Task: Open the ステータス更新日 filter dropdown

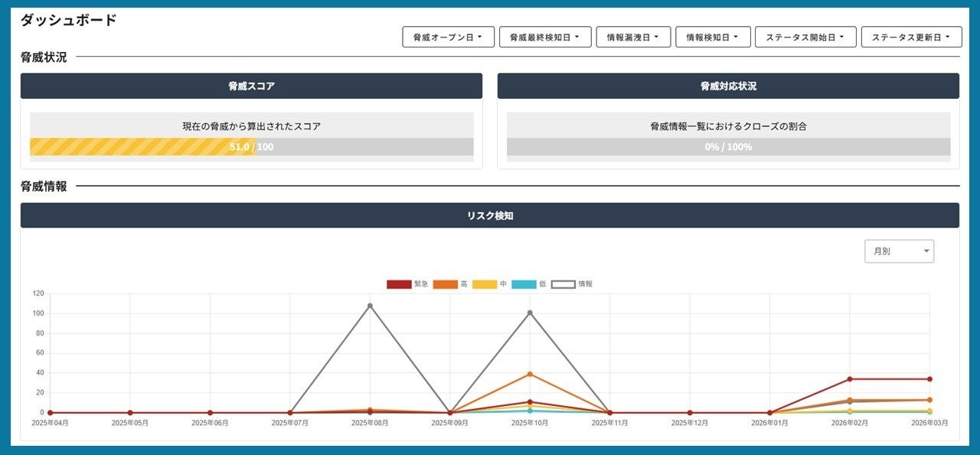Action: [911, 37]
